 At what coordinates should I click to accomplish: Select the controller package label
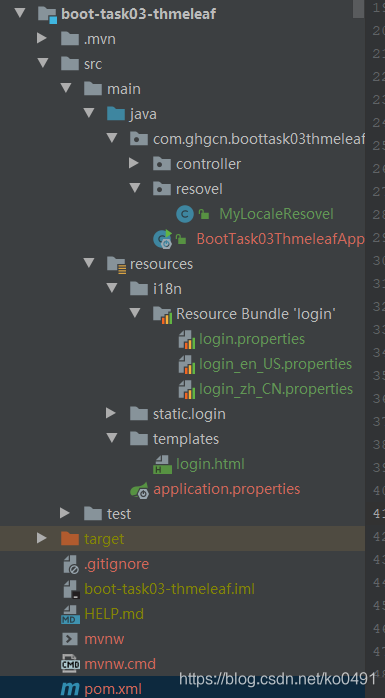tap(208, 164)
